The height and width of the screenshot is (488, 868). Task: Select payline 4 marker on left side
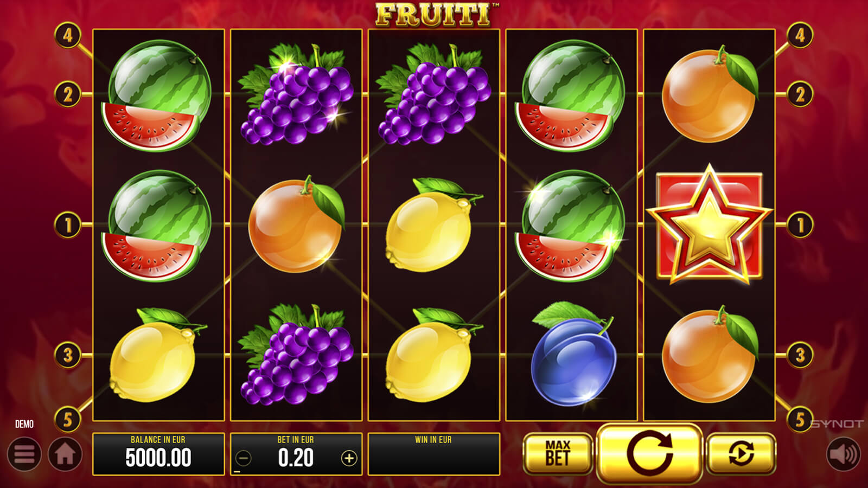[x=68, y=36]
